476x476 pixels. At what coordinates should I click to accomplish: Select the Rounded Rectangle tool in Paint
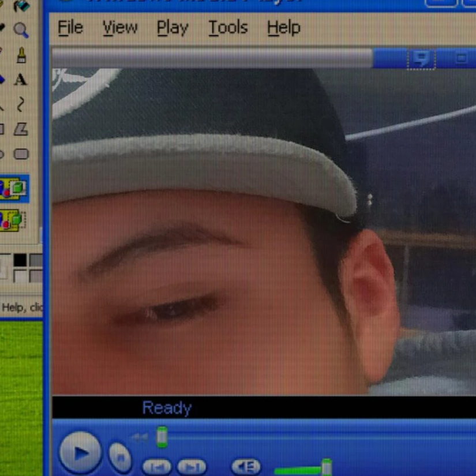[x=21, y=154]
